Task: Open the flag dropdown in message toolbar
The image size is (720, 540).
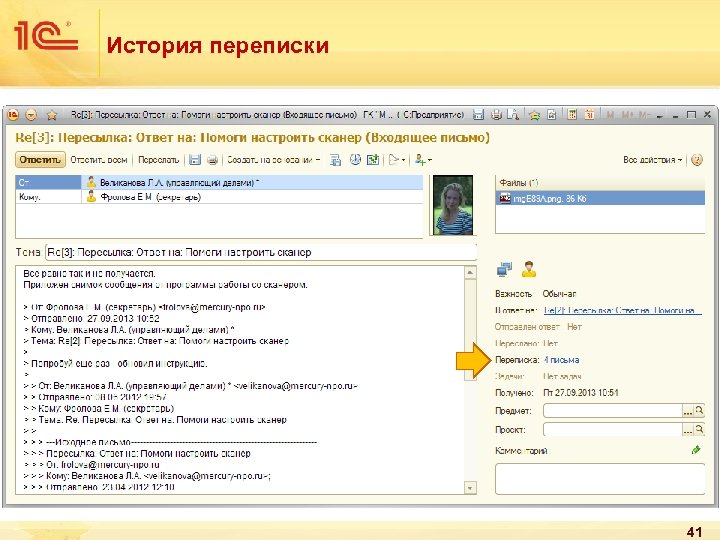Action: pyautogui.click(x=397, y=160)
